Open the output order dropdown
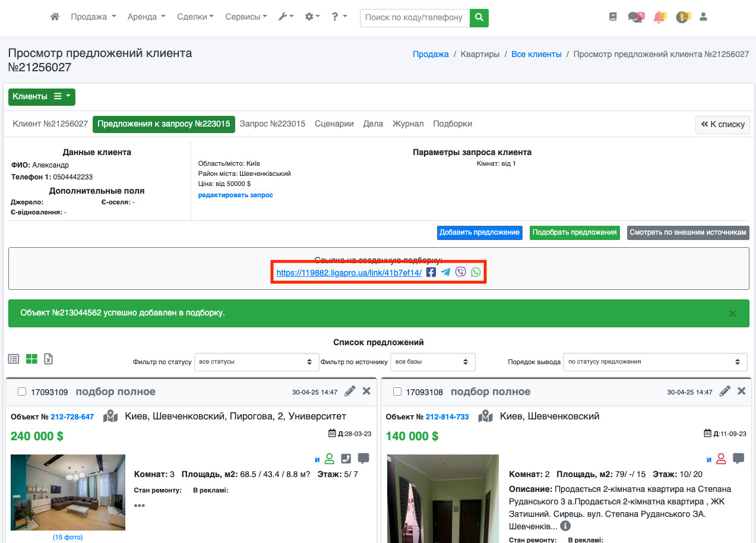The image size is (756, 543). tap(654, 362)
